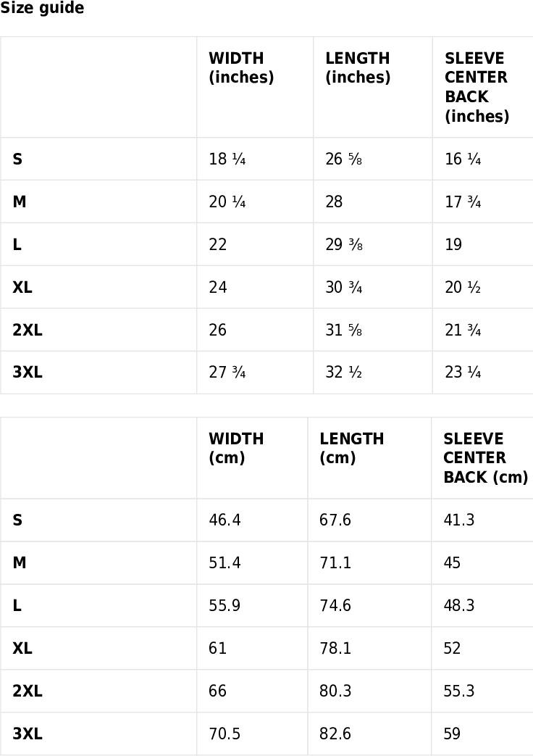Click the 46.4 width value in cm table
This screenshot has height=756, width=533.
tap(224, 520)
